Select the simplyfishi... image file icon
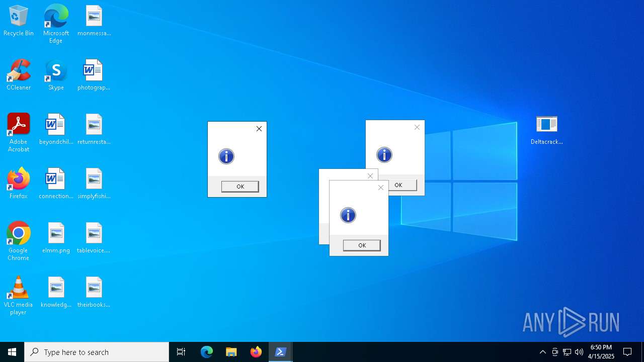The height and width of the screenshot is (362, 644). pyautogui.click(x=94, y=184)
